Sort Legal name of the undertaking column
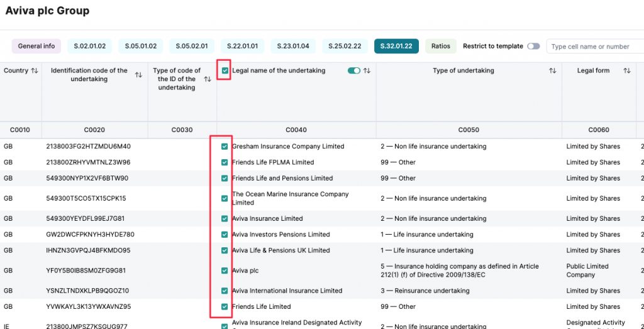The image size is (644, 329). click(367, 71)
